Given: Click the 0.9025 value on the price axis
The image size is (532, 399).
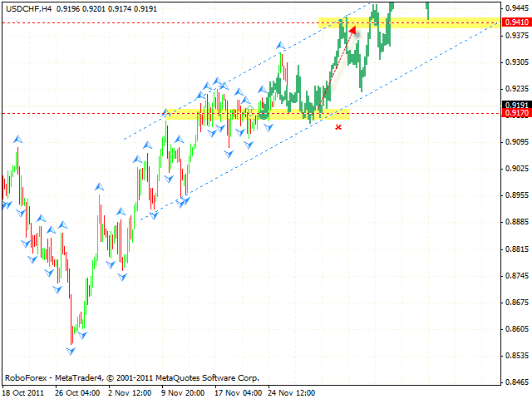Looking at the screenshot, I should [x=516, y=169].
